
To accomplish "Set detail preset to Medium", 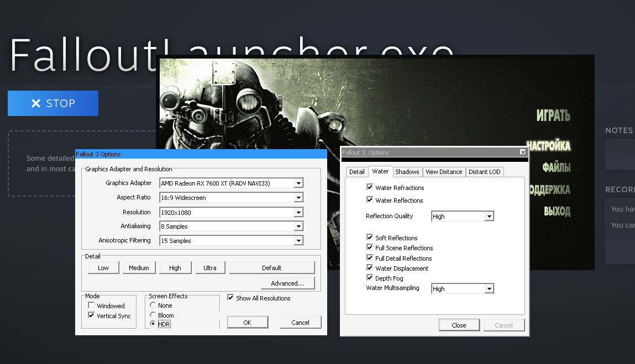I will click(139, 268).
